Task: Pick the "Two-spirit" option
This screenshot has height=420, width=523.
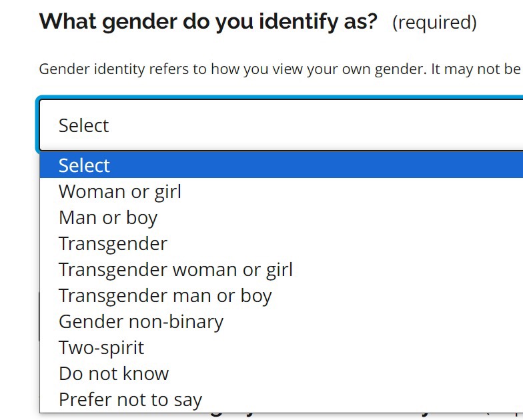Action: 101,348
